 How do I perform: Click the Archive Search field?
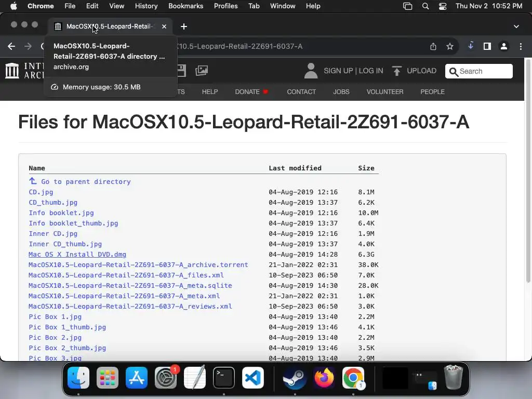478,71
